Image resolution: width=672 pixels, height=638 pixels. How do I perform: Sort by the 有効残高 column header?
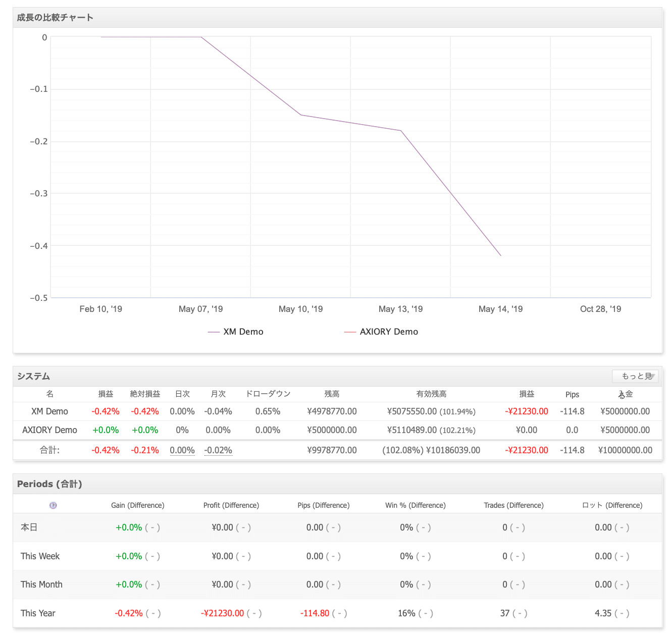(x=431, y=394)
